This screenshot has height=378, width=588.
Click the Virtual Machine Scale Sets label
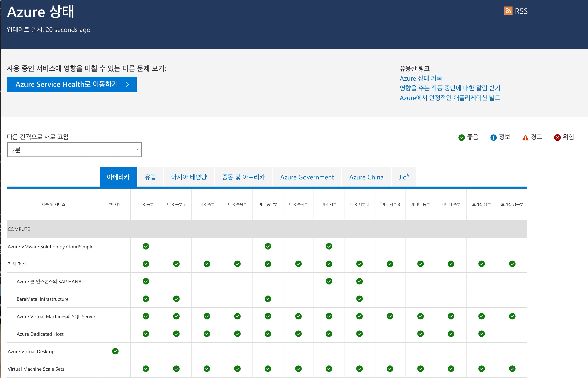coord(36,369)
